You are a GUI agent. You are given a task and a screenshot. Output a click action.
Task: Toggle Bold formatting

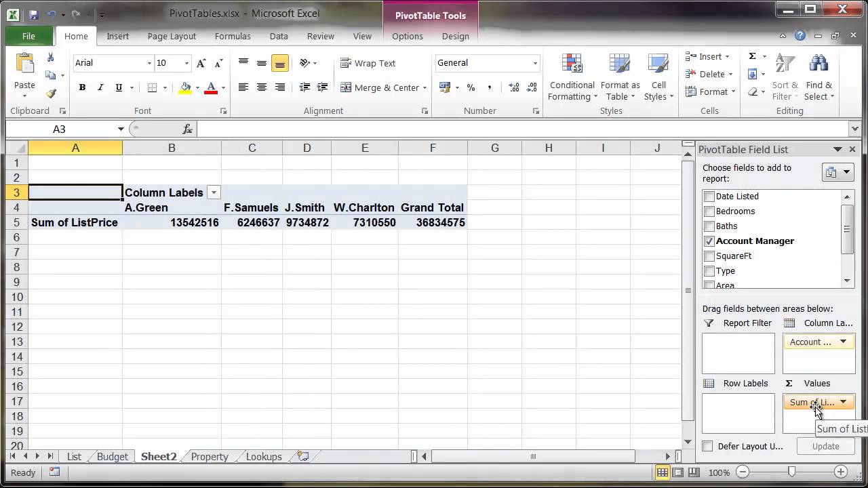(x=82, y=87)
